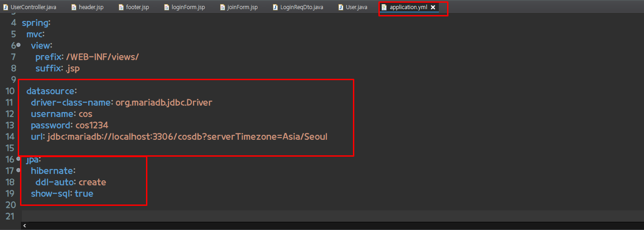Switch to the UserController.java tab

[30, 7]
